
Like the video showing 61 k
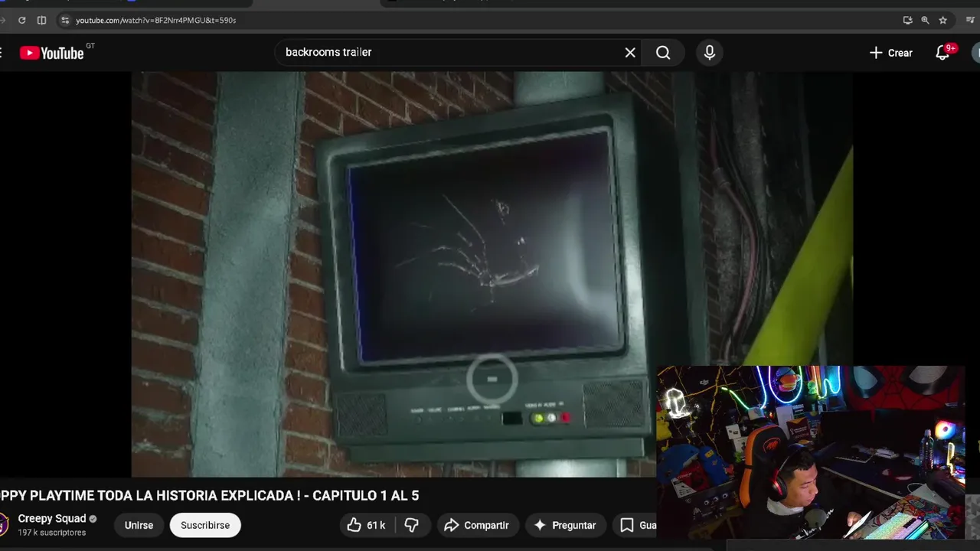tap(366, 525)
